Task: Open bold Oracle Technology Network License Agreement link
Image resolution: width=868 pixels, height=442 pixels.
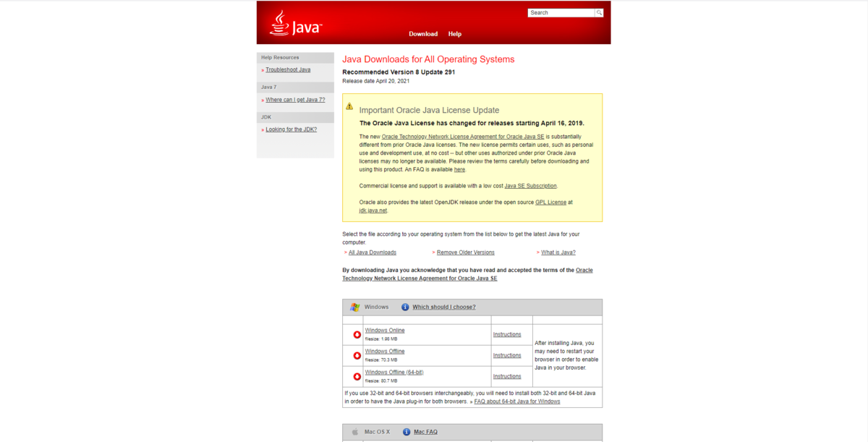Action: 467,274
